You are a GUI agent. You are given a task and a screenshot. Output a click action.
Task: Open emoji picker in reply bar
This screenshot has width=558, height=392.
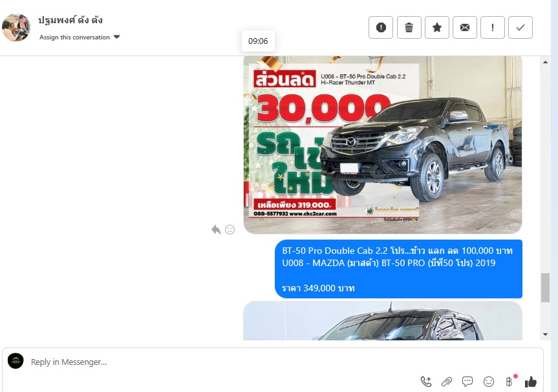tap(489, 382)
